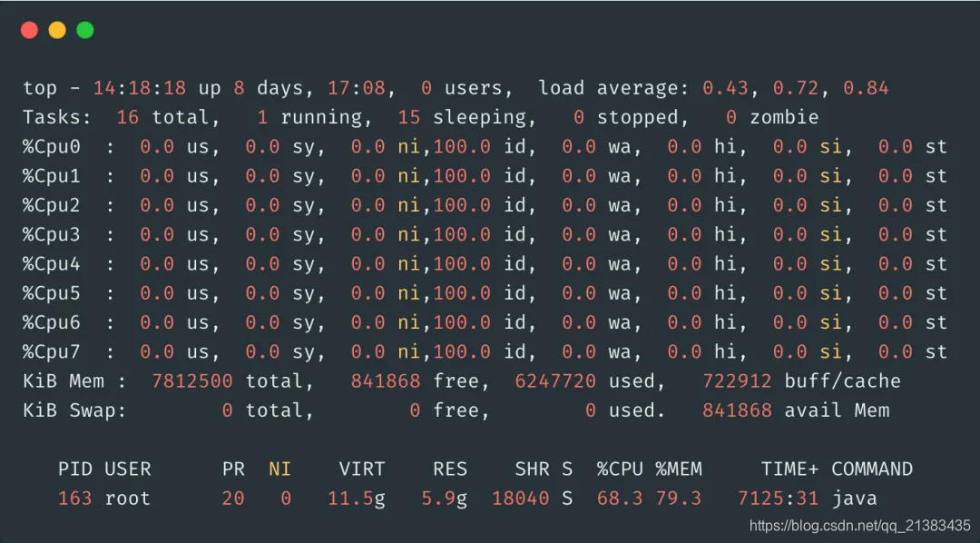
Task: Click the load average value 0.84
Action: point(866,87)
